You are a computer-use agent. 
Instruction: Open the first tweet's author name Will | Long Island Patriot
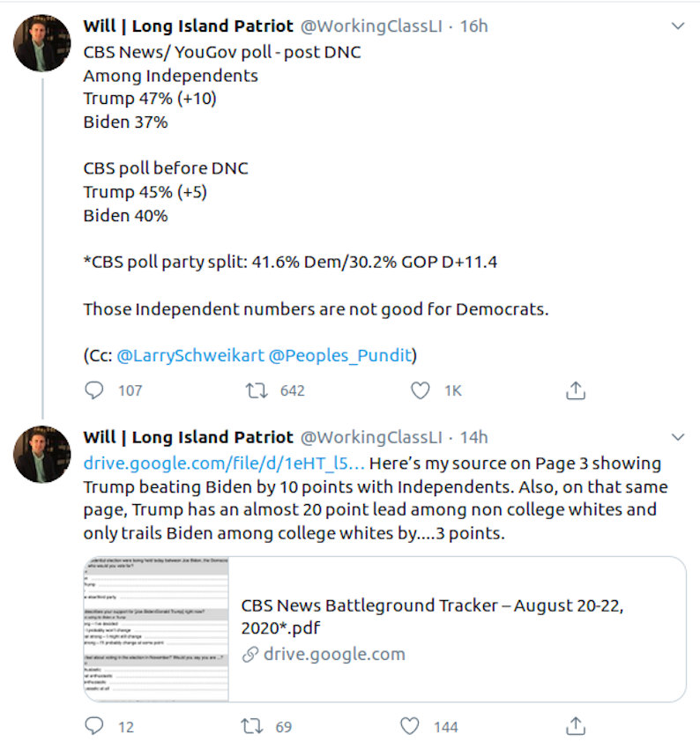click(188, 26)
